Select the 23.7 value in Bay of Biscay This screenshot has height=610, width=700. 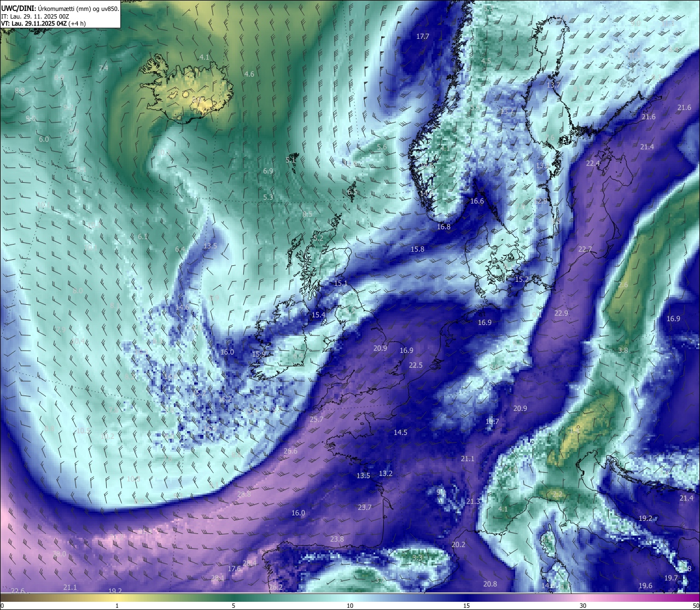(365, 508)
